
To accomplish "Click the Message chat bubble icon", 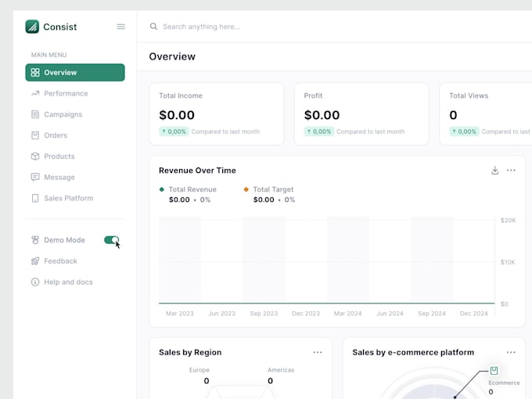I will (x=35, y=177).
